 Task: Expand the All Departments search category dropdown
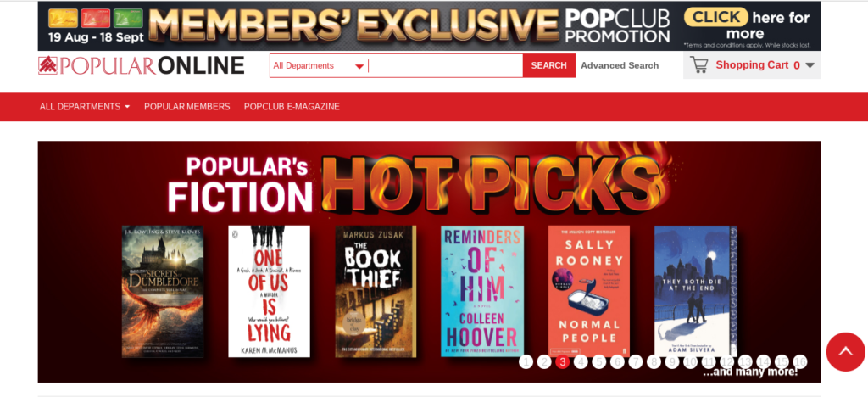coord(319,66)
